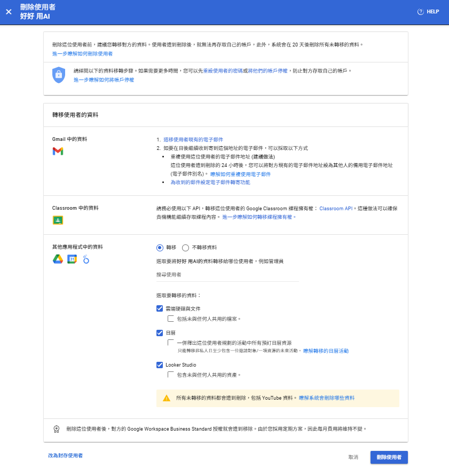The image size is (449, 476).
Task: Open HELP in the top bar
Action: [428, 12]
